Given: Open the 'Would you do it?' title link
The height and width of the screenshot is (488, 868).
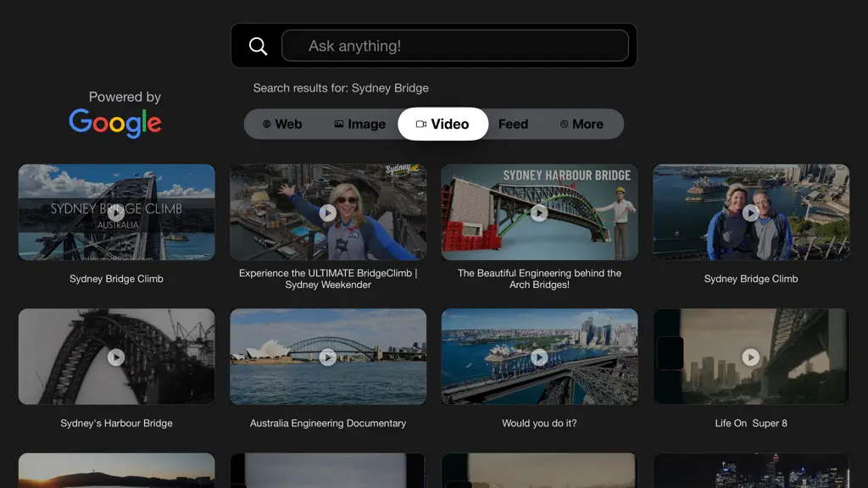Looking at the screenshot, I should coord(539,424).
